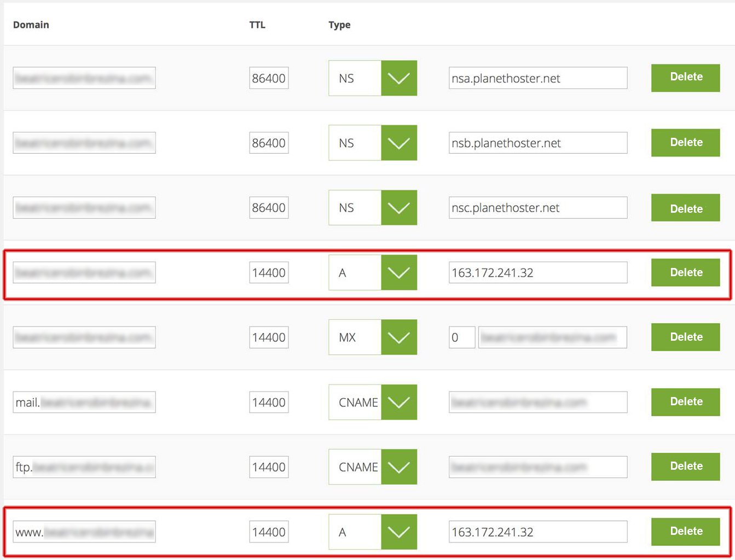This screenshot has width=735, height=560.
Task: Open the type dropdown for nsa.planethoster.net record
Action: tap(398, 78)
